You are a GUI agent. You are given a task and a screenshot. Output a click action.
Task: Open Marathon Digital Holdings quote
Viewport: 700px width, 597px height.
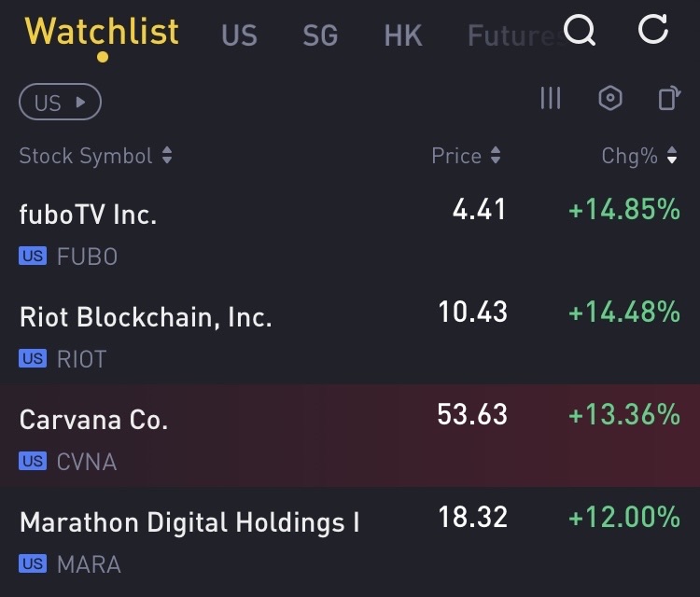click(x=189, y=522)
